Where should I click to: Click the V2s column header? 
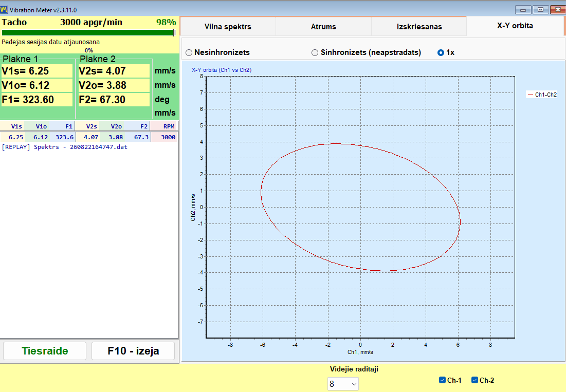(x=88, y=126)
